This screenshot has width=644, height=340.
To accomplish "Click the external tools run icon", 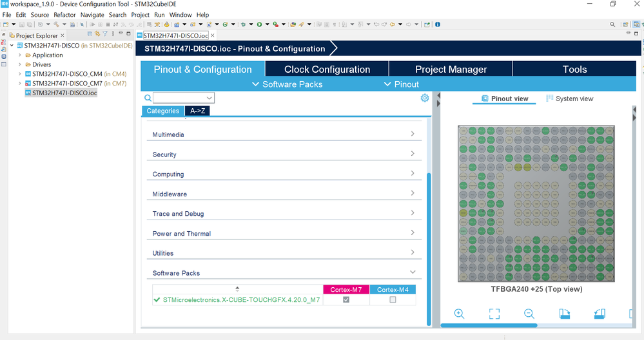I will coord(276,24).
